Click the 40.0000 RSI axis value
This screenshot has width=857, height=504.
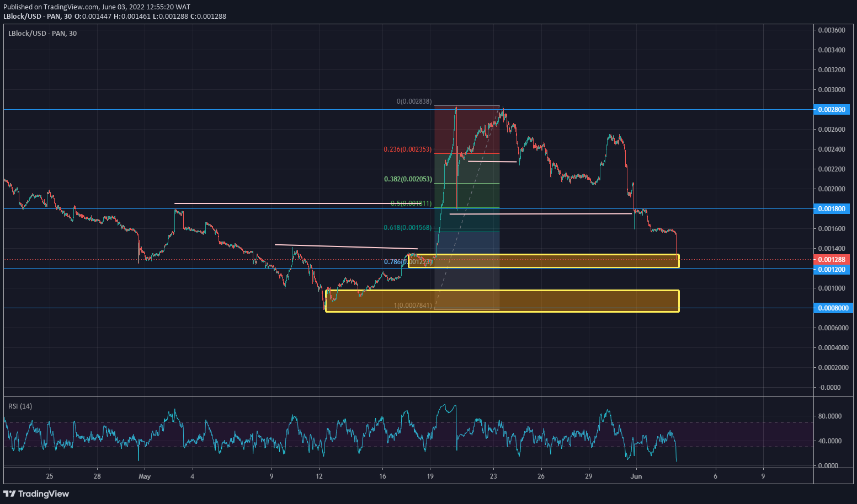click(829, 441)
